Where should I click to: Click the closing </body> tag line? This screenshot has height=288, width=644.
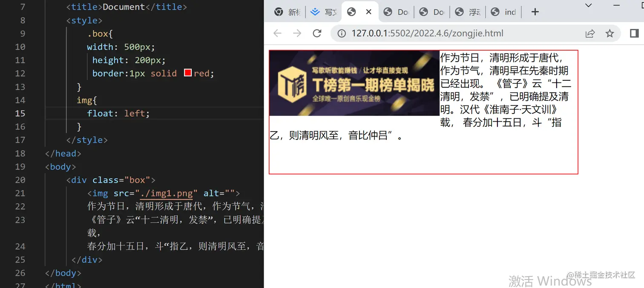[63, 273]
